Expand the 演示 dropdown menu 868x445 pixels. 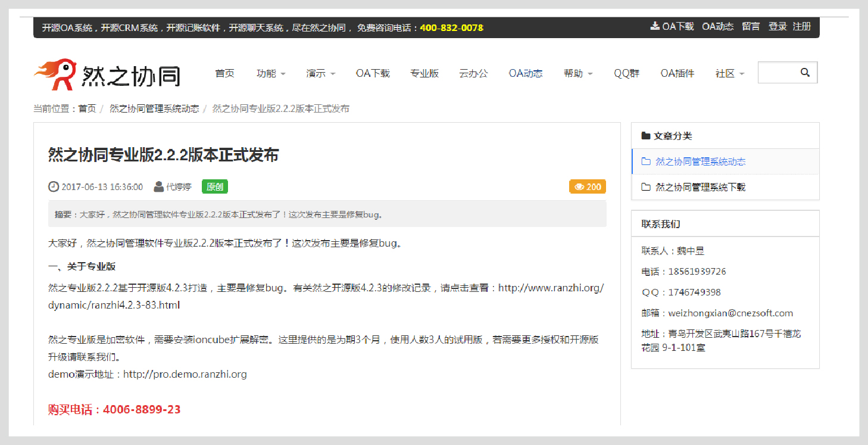tap(321, 73)
